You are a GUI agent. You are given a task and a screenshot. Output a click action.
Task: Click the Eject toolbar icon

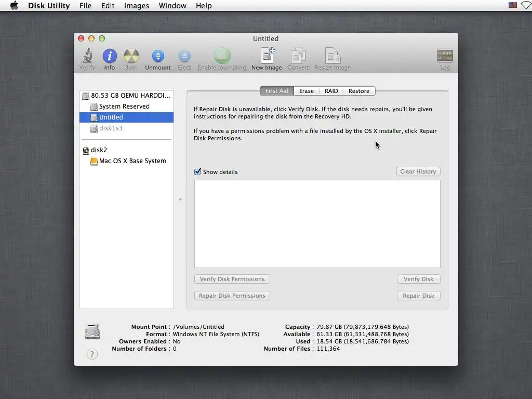[184, 56]
